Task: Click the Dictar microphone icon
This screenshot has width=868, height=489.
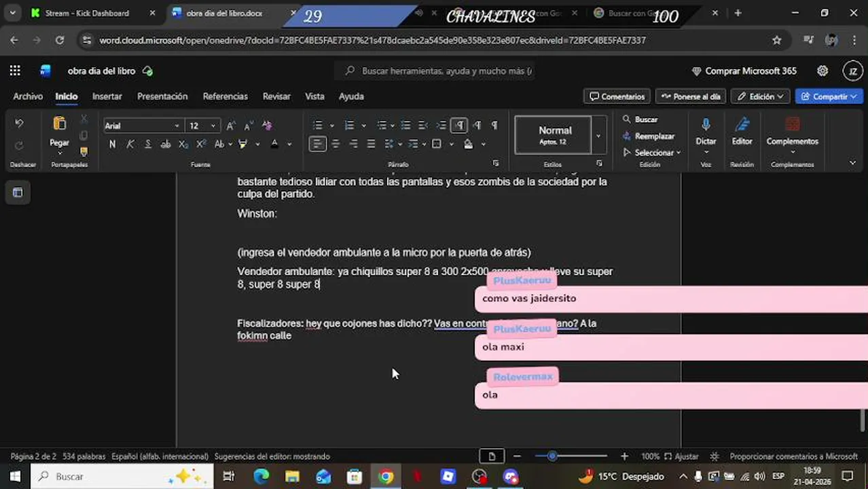Action: point(706,124)
